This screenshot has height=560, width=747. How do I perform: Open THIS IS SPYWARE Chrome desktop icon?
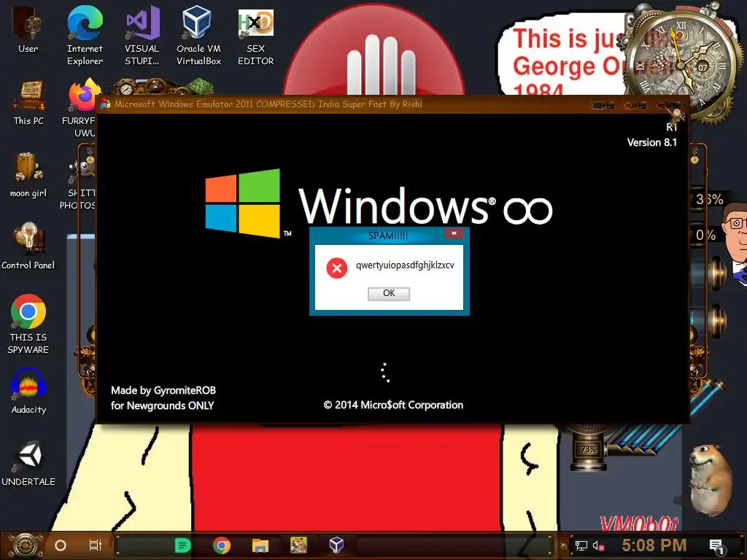tap(28, 324)
